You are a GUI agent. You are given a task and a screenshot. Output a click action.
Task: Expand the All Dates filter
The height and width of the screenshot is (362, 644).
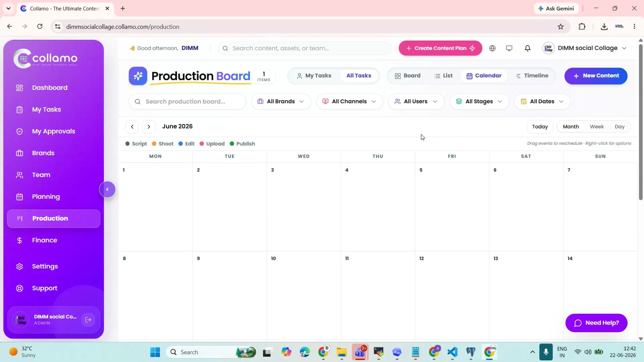[x=542, y=102]
